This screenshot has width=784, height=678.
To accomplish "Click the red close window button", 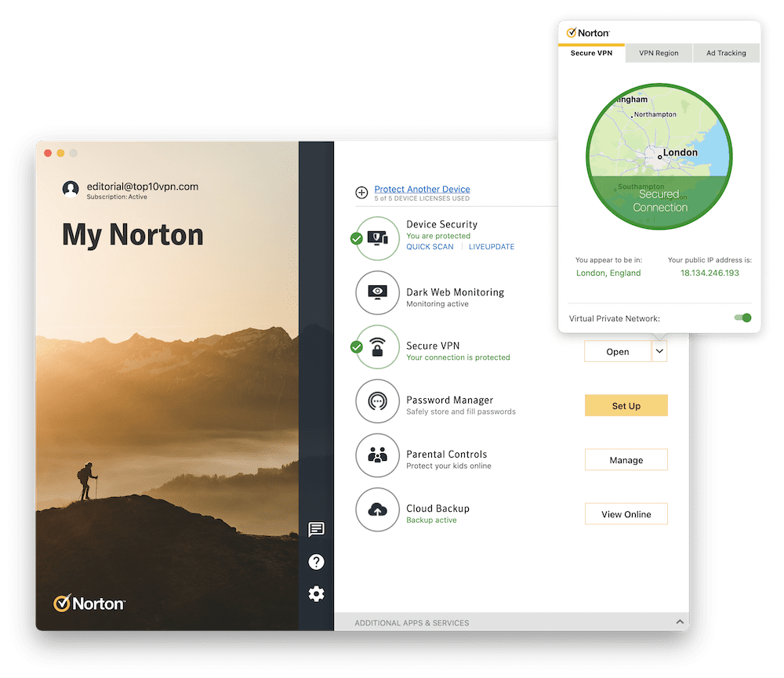I will (48, 153).
